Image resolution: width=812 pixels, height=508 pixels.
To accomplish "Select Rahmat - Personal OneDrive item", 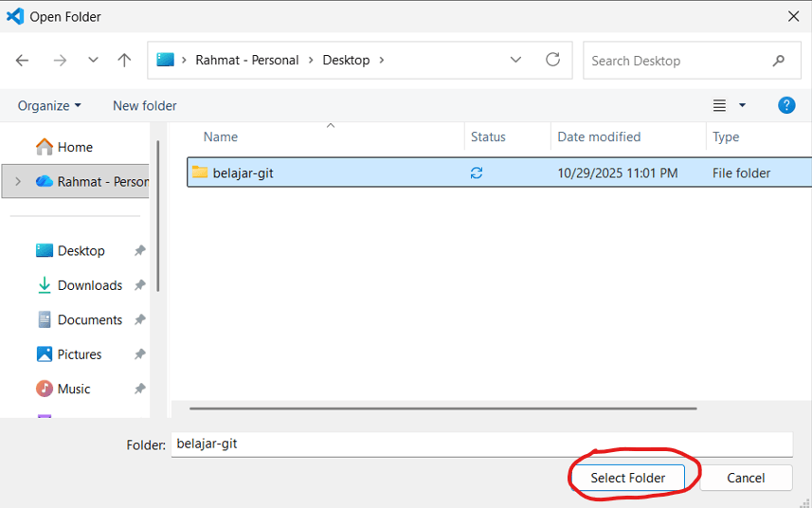I will pos(75,181).
